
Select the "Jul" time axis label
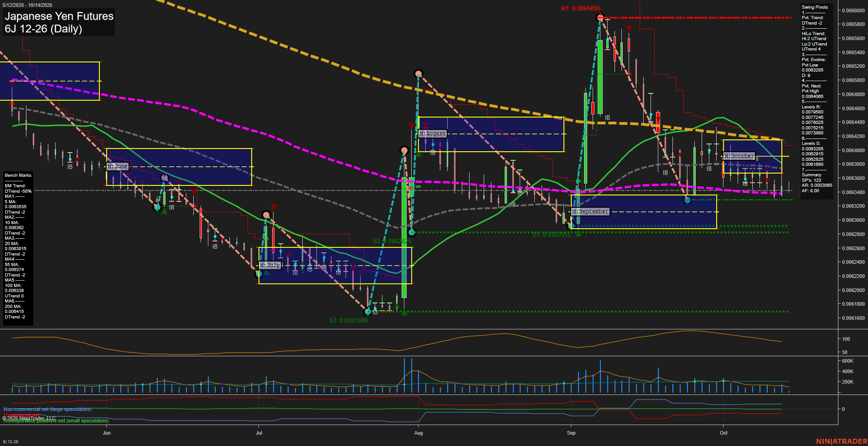click(259, 433)
